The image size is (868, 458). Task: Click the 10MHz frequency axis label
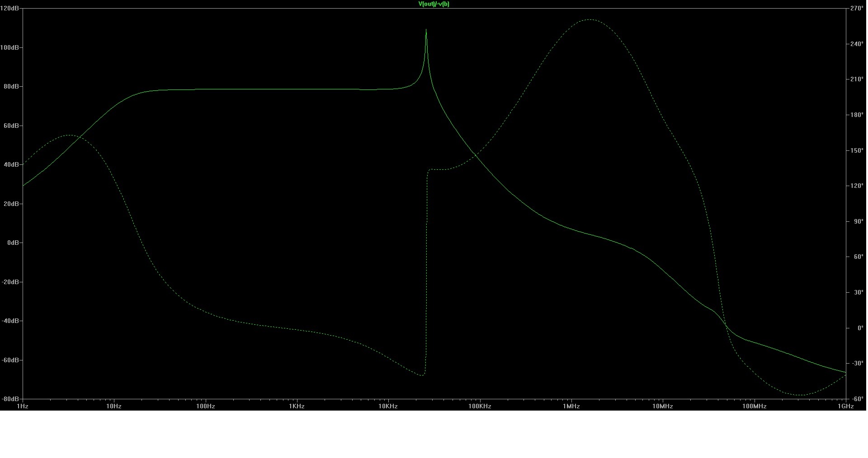pos(663,407)
